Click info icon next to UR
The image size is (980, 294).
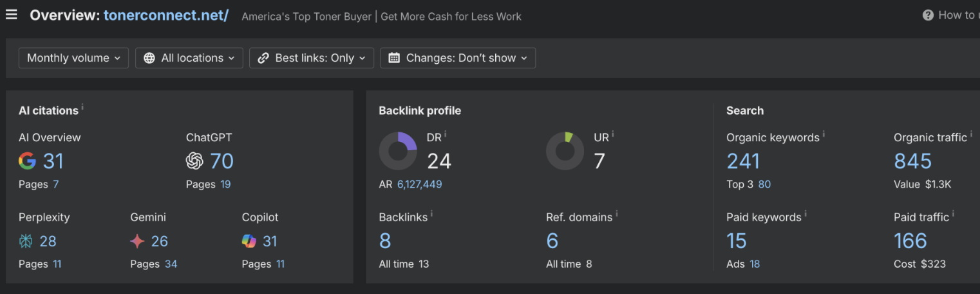point(613,134)
